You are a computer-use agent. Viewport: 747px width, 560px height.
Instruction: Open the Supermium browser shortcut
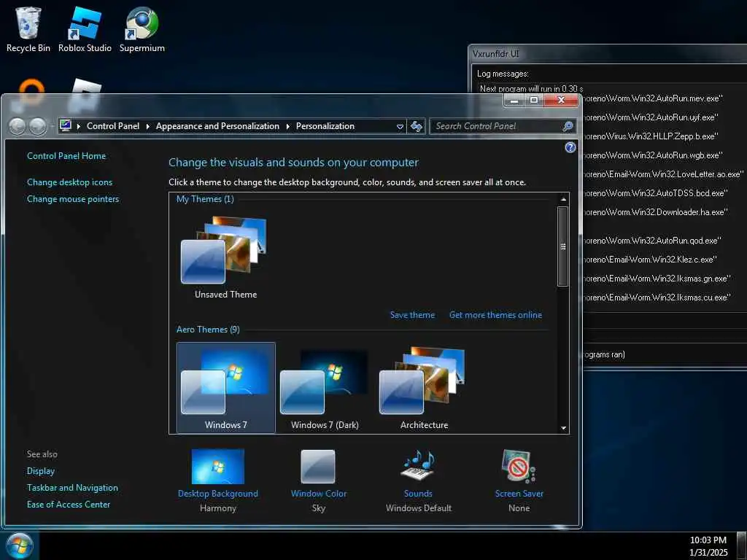click(x=142, y=29)
